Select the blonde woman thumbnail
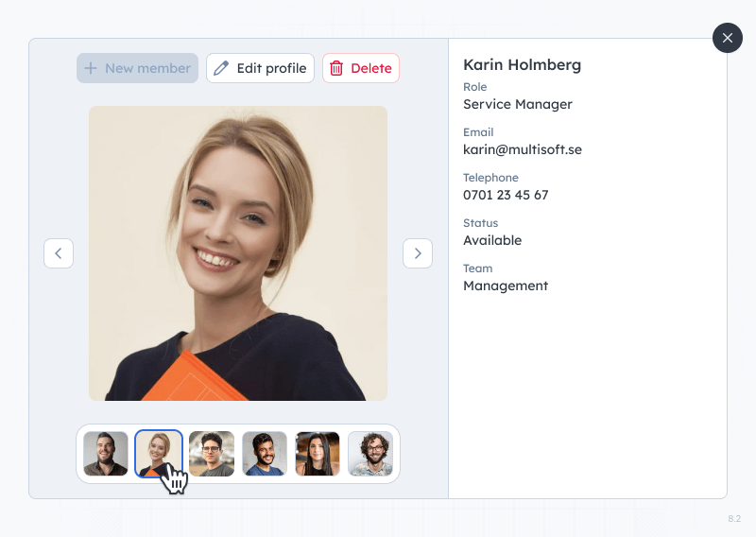The height and width of the screenshot is (537, 756). click(159, 454)
